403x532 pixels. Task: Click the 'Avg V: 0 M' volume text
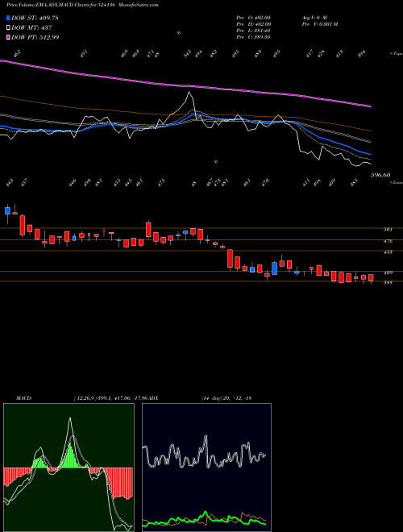314,18
